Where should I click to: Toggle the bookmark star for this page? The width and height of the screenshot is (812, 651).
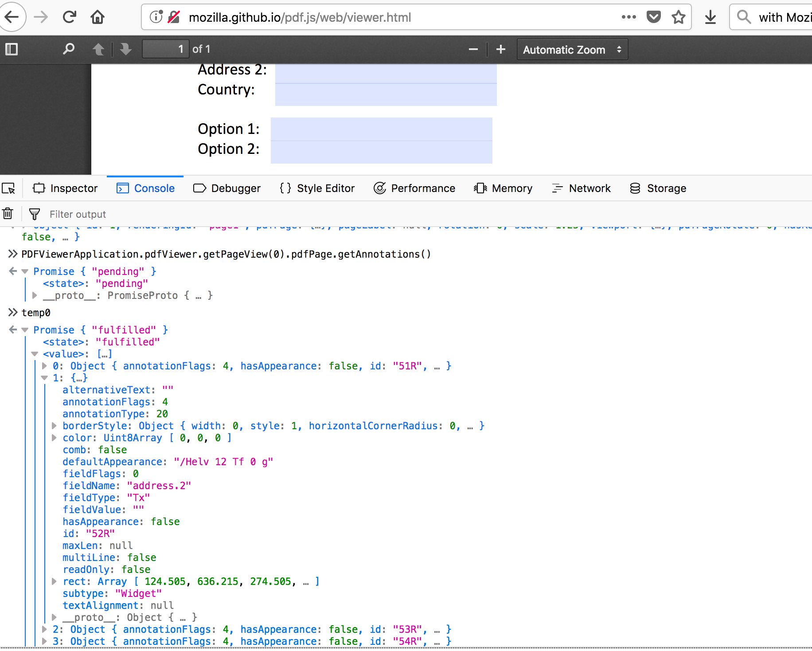679,17
